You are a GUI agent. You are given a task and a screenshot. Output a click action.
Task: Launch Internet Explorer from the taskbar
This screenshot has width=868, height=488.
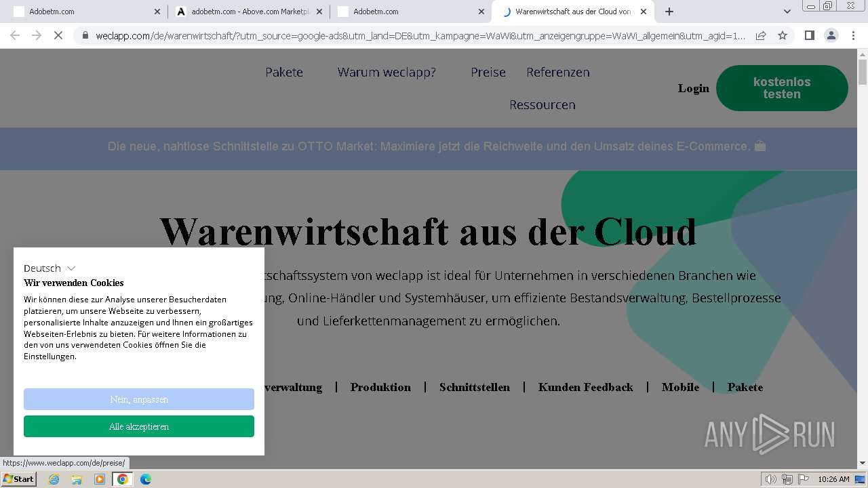(54, 479)
